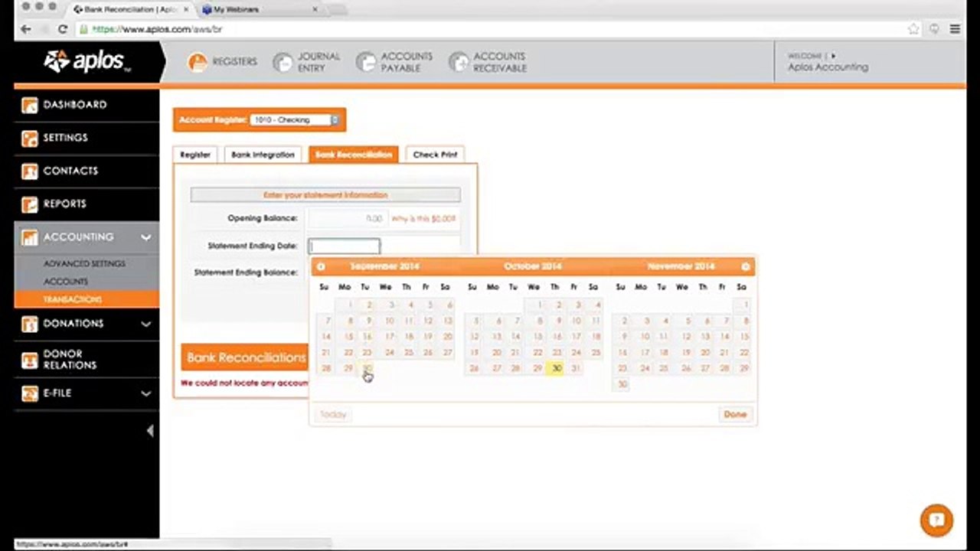Select the Bank Reconciliation tab
The image size is (980, 551).
click(x=354, y=155)
